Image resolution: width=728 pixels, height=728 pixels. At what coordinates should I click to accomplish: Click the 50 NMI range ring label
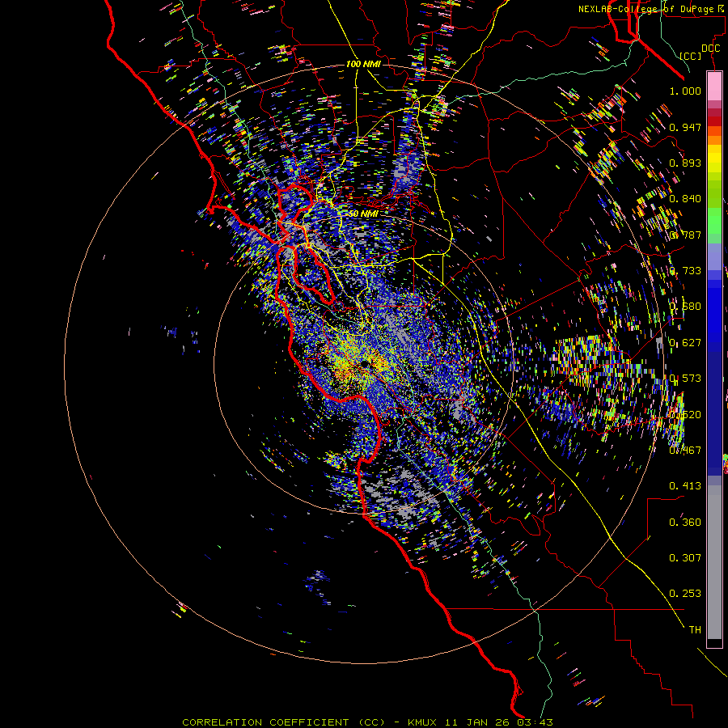click(x=363, y=214)
